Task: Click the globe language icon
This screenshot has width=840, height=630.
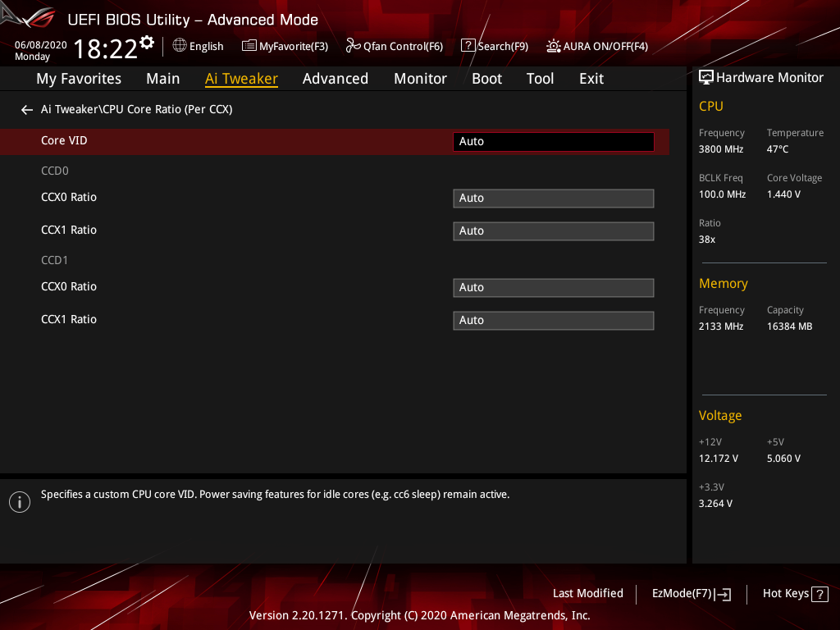Action: (180, 45)
